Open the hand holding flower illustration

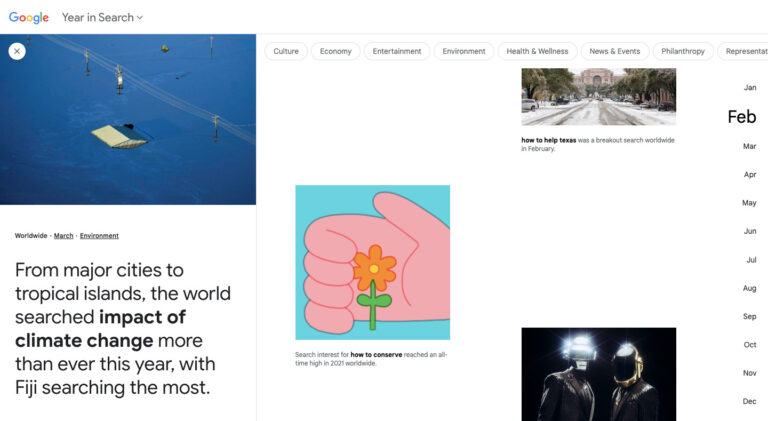click(x=372, y=262)
